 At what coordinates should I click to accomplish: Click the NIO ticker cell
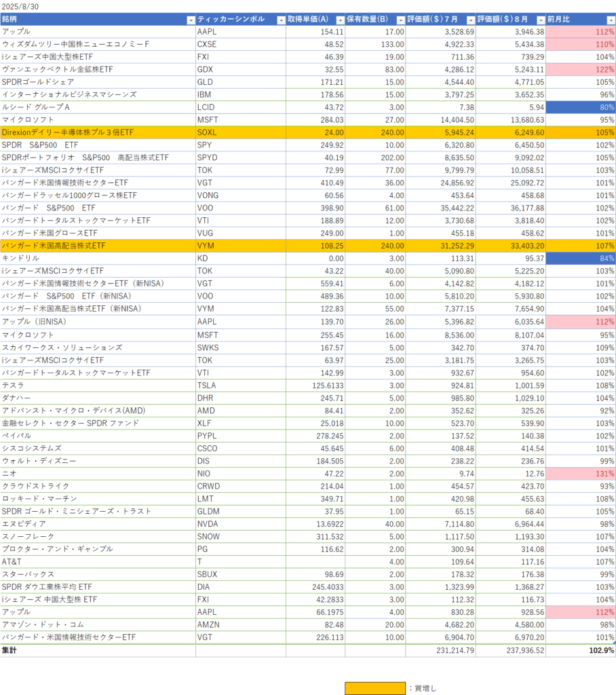[x=241, y=474]
